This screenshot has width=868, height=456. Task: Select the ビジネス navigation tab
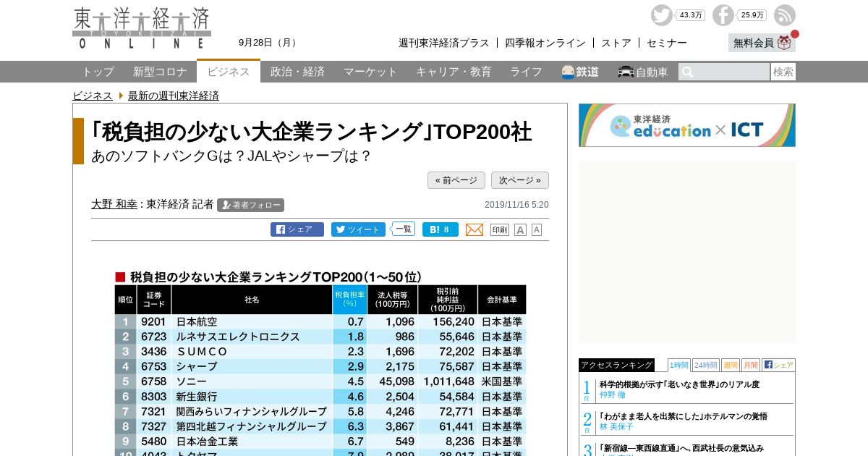[x=229, y=72]
